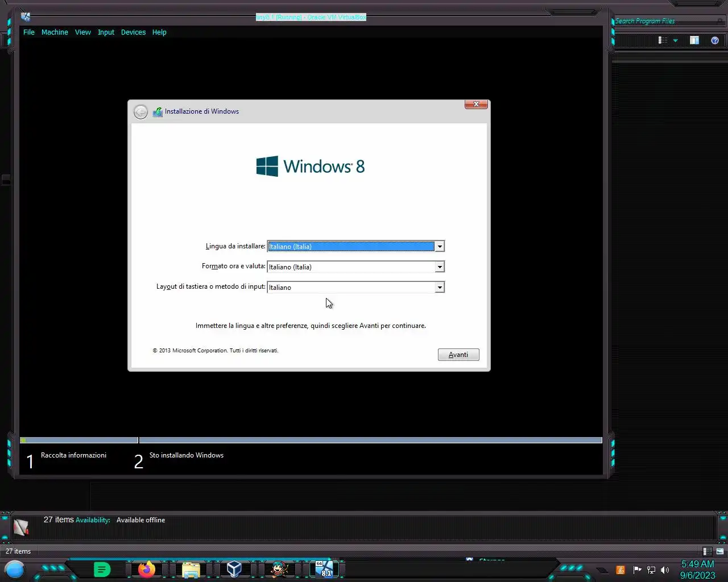Click the network icon in system tray
The height and width of the screenshot is (582, 728).
651,569
